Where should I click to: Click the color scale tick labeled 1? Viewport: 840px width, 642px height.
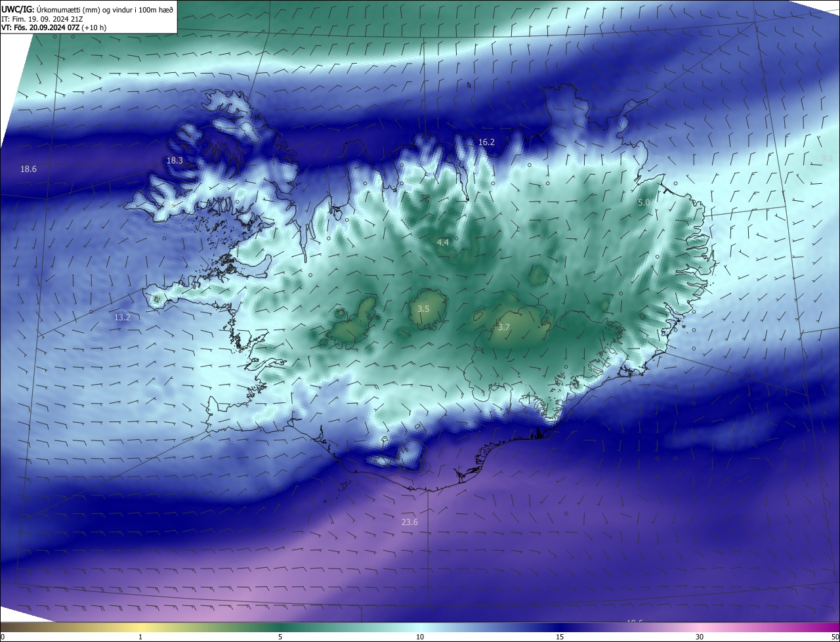(140, 637)
